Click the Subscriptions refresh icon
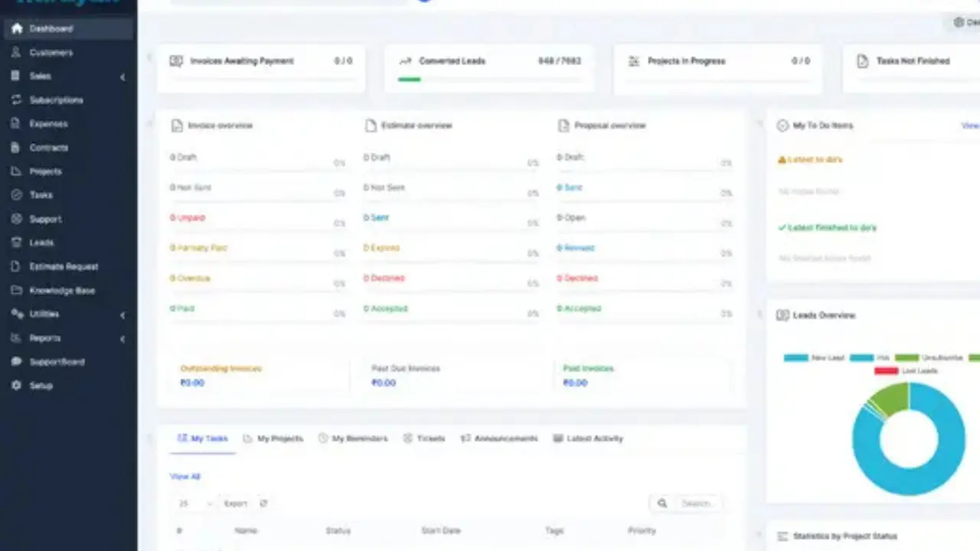 pyautogui.click(x=17, y=100)
